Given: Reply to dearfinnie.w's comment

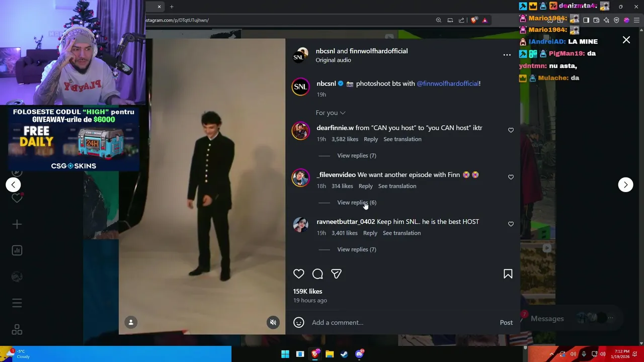Looking at the screenshot, I should [371, 139].
